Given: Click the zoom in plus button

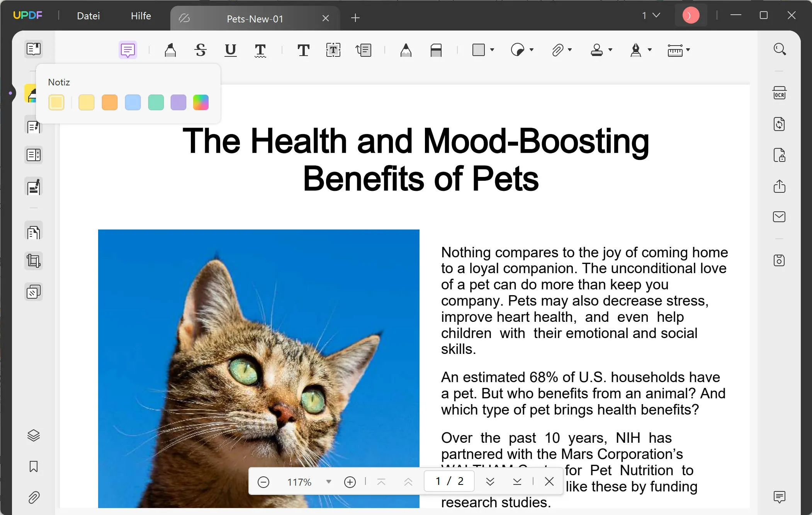Looking at the screenshot, I should 350,482.
